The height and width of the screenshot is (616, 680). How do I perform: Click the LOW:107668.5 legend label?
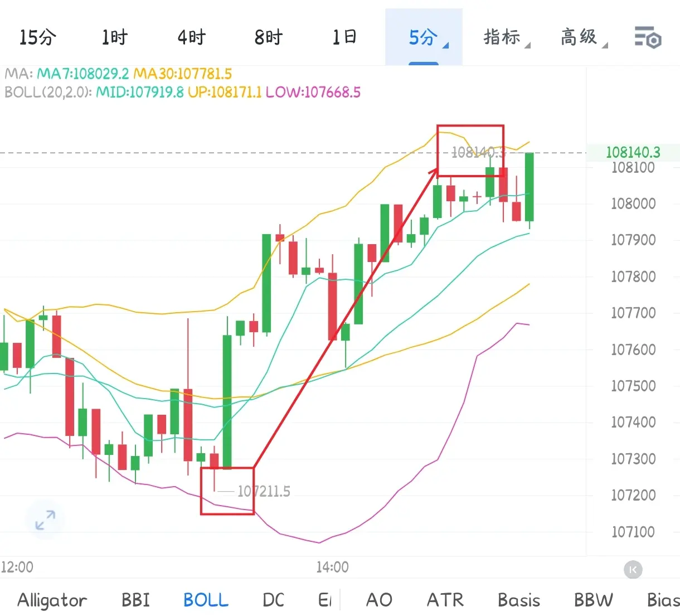tap(313, 92)
